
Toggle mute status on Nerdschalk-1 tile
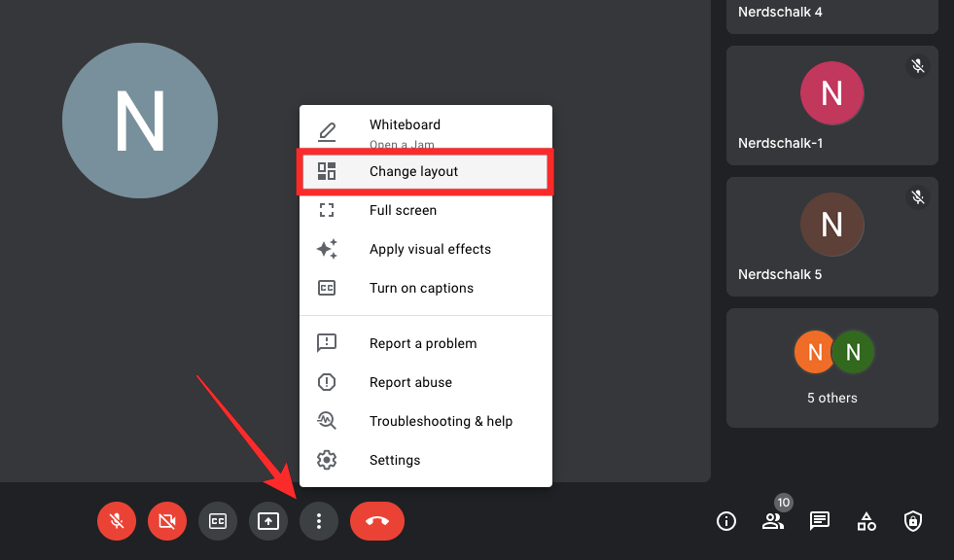click(917, 65)
